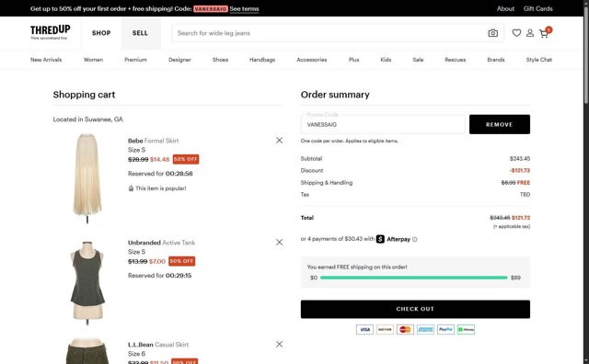
Task: Click the Visa payment icon
Action: pos(364,329)
